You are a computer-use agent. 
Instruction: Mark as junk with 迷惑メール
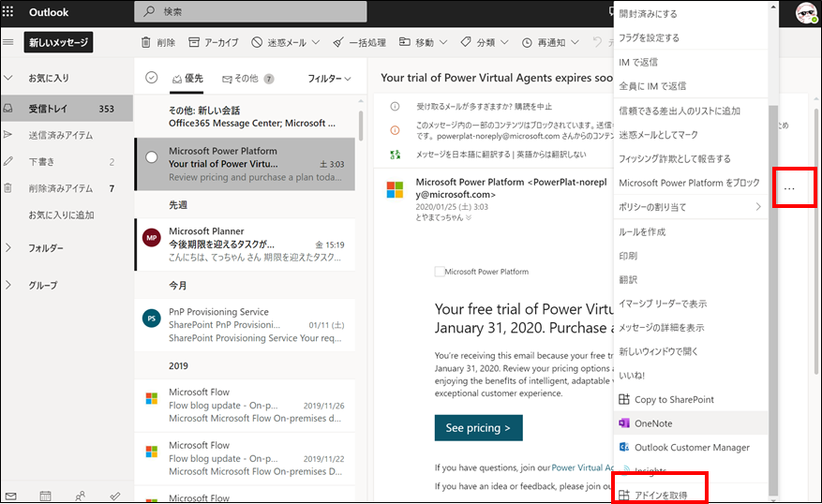[x=279, y=42]
